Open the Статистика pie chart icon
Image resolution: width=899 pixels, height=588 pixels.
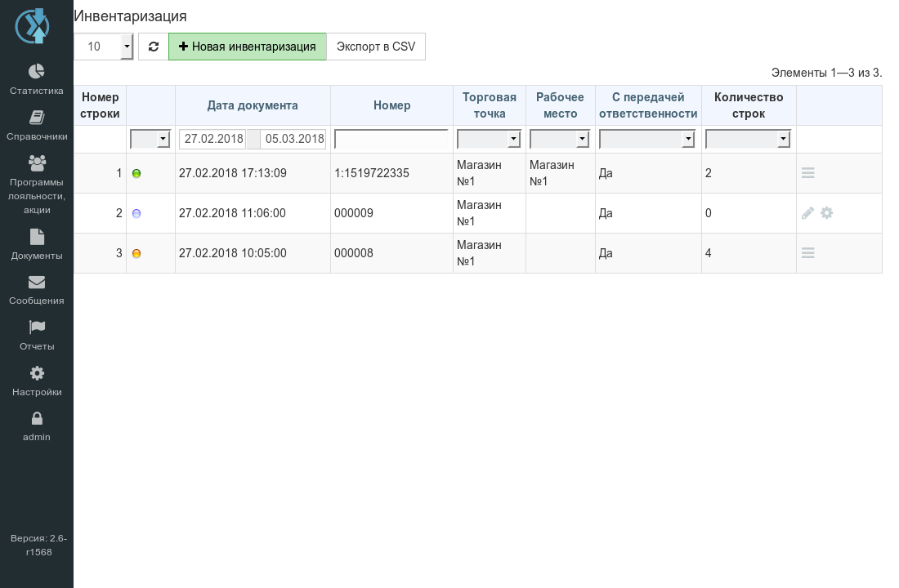click(x=37, y=71)
